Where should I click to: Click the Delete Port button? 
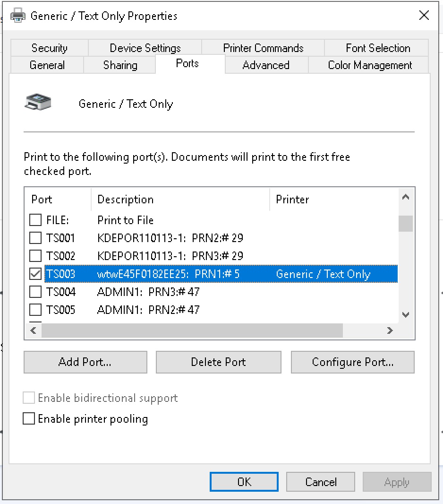click(218, 362)
